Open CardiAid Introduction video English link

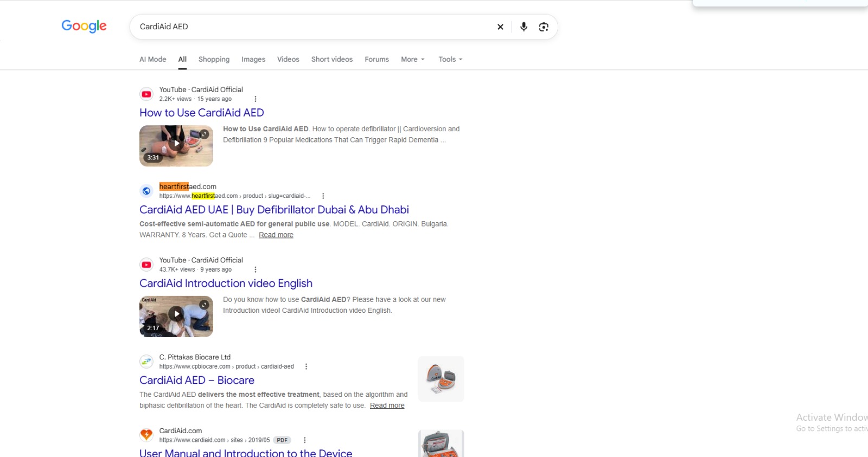click(x=226, y=284)
